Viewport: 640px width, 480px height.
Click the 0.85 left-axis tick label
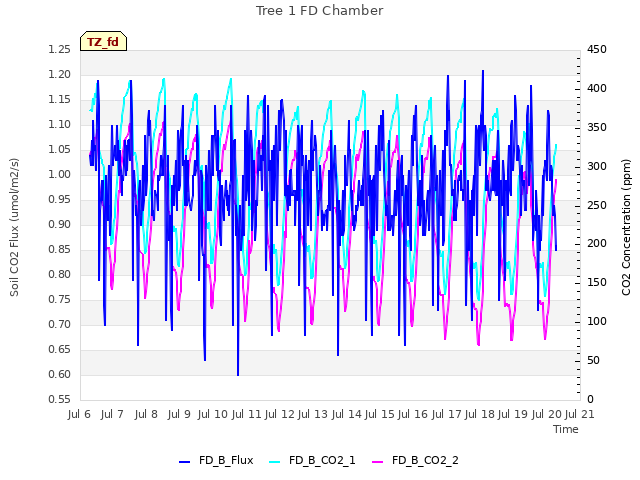[x=60, y=249]
